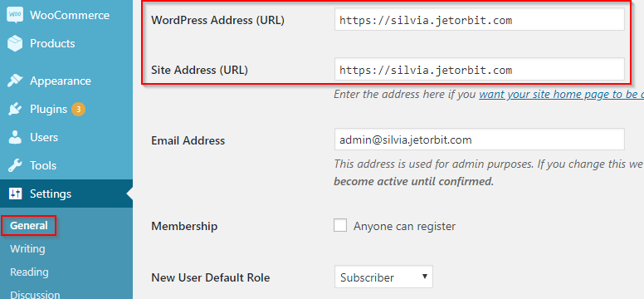Open the General settings submenu item
Screen dimensions: 644x299
click(29, 225)
